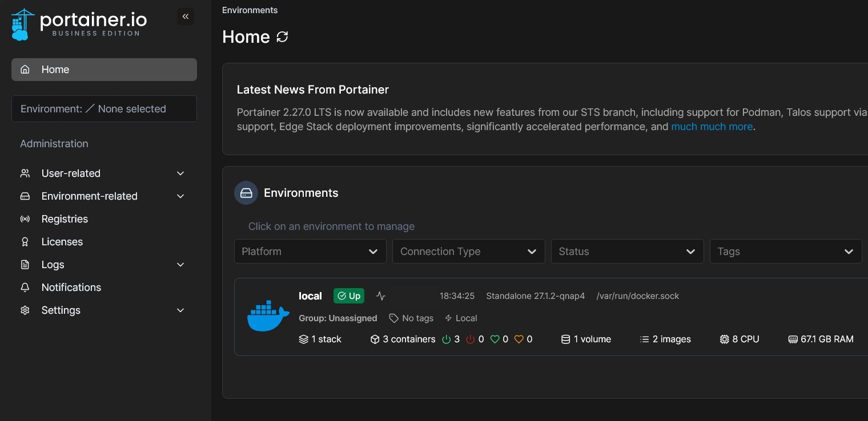The image size is (868, 421).
Task: Select Home in the sidebar
Action: pyautogui.click(x=104, y=70)
